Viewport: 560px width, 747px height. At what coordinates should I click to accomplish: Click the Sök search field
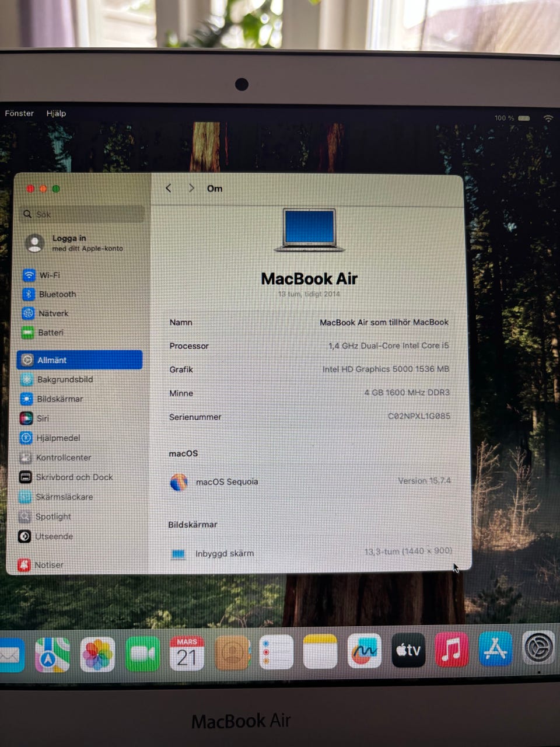82,214
